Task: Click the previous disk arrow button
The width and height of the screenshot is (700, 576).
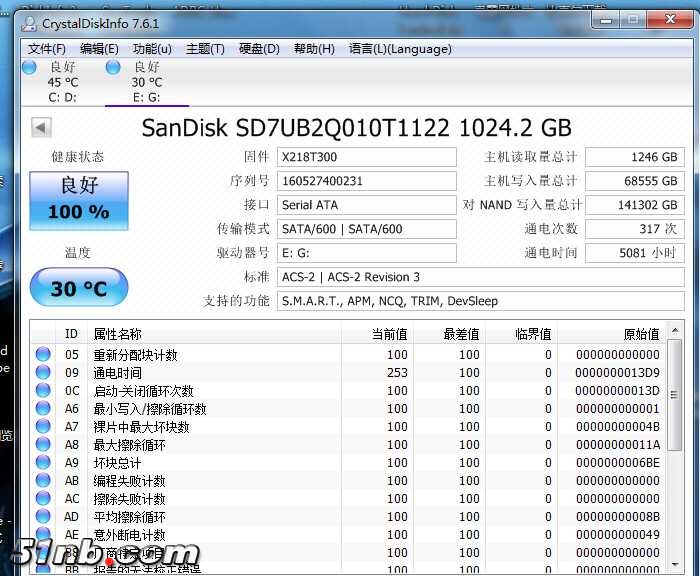Action: [x=41, y=127]
